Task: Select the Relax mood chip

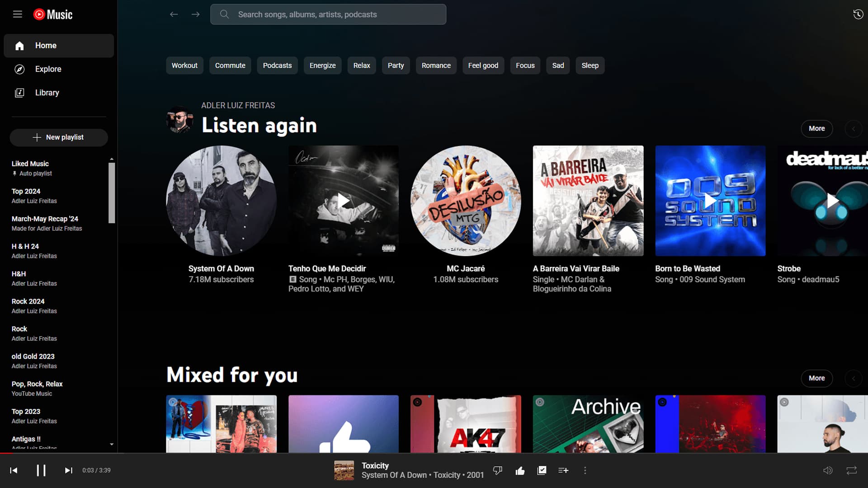Action: pos(362,66)
